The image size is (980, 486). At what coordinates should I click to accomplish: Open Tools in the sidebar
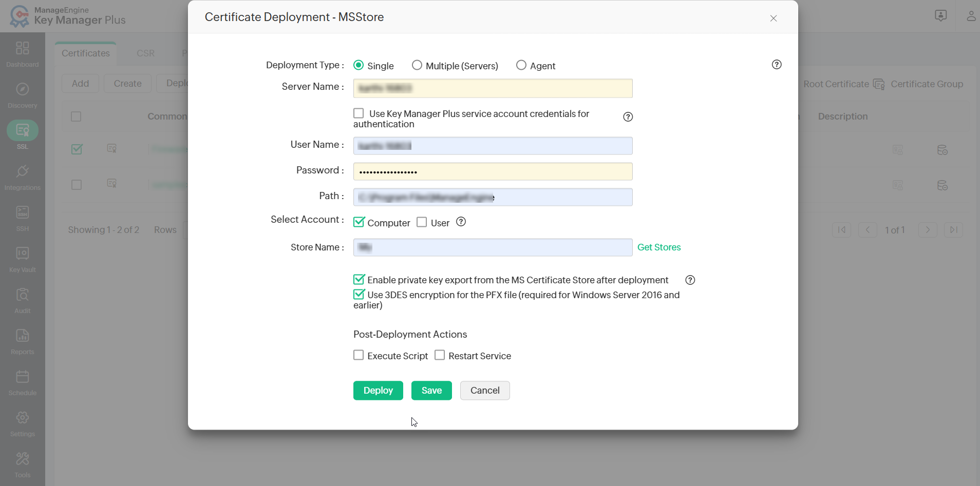(22, 465)
